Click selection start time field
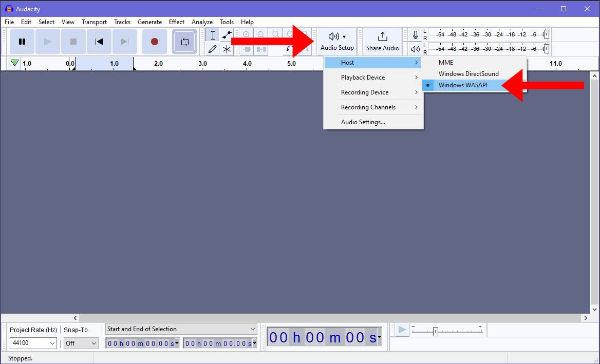600x364 pixels. 140,343
